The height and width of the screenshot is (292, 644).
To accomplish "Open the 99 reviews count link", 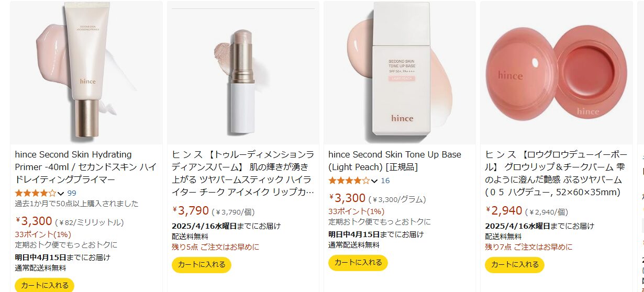I will [72, 193].
